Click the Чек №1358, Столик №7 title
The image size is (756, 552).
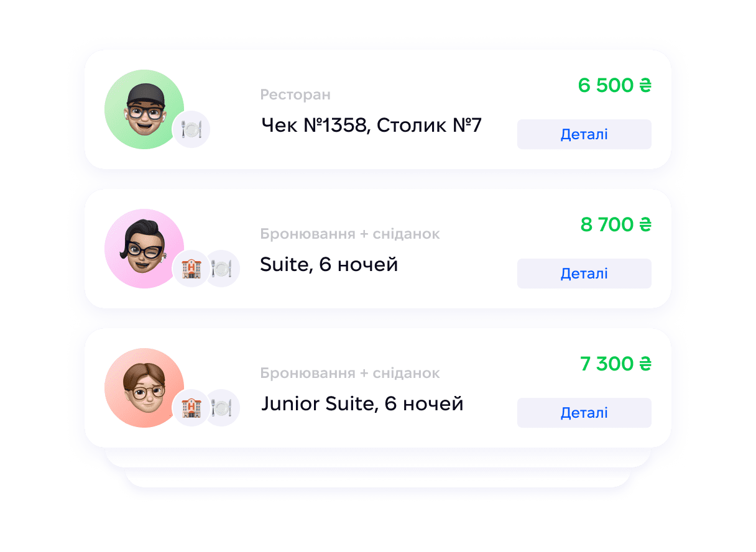(x=371, y=126)
